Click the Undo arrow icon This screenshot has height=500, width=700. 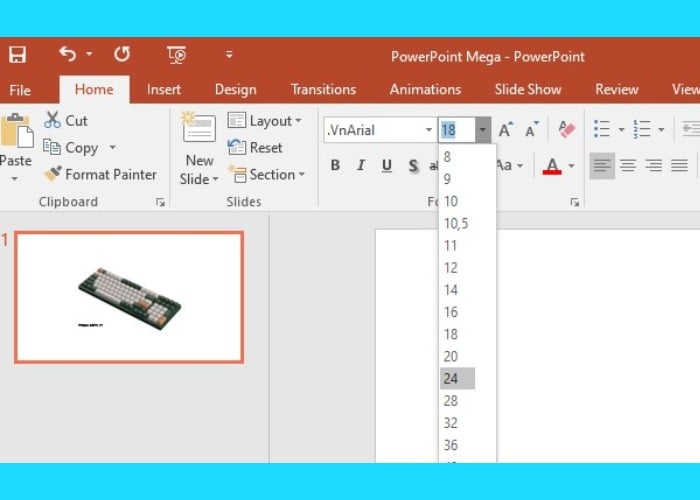[x=67, y=54]
